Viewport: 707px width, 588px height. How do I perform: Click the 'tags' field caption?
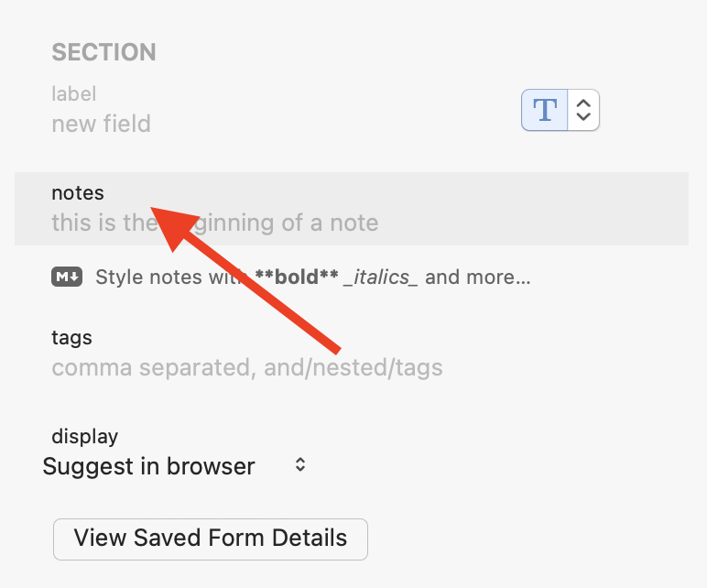71,338
